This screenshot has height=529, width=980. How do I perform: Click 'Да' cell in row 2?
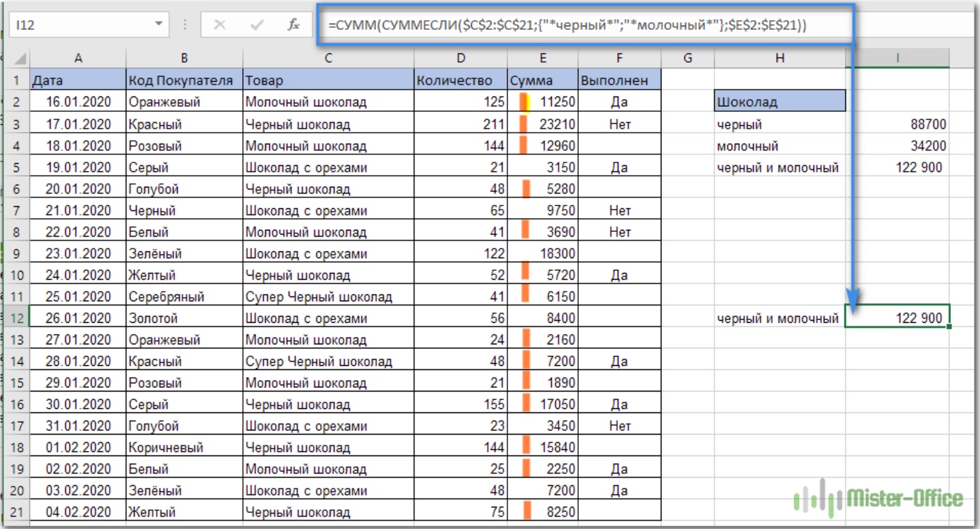(619, 102)
